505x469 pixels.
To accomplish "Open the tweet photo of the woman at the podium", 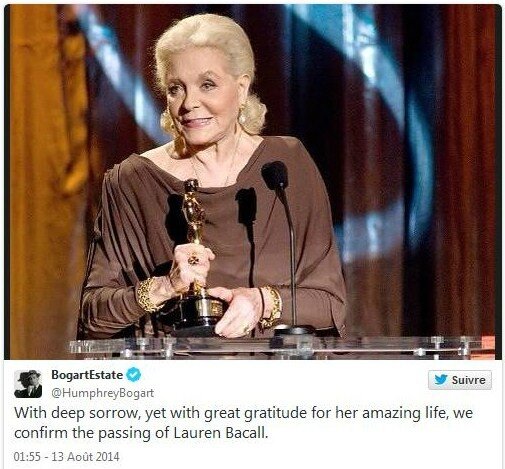I will coord(252,182).
